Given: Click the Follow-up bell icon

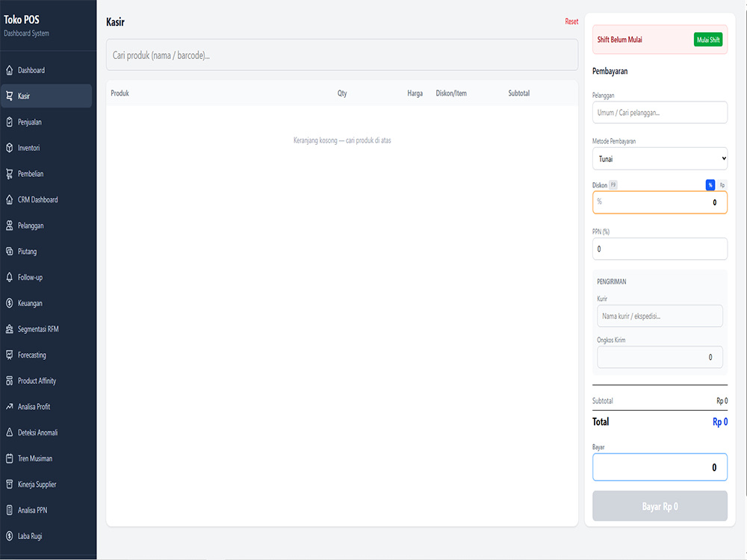Looking at the screenshot, I should [x=10, y=278].
